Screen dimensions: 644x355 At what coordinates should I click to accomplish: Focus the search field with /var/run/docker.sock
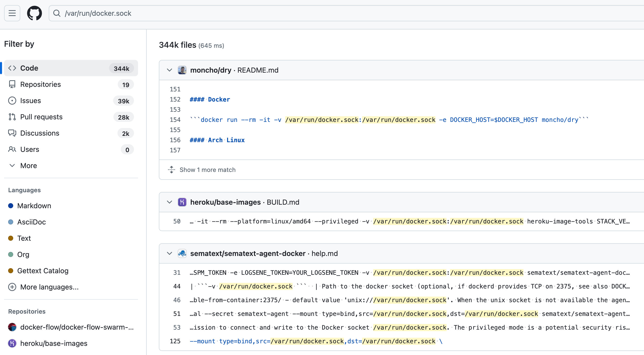pos(346,13)
